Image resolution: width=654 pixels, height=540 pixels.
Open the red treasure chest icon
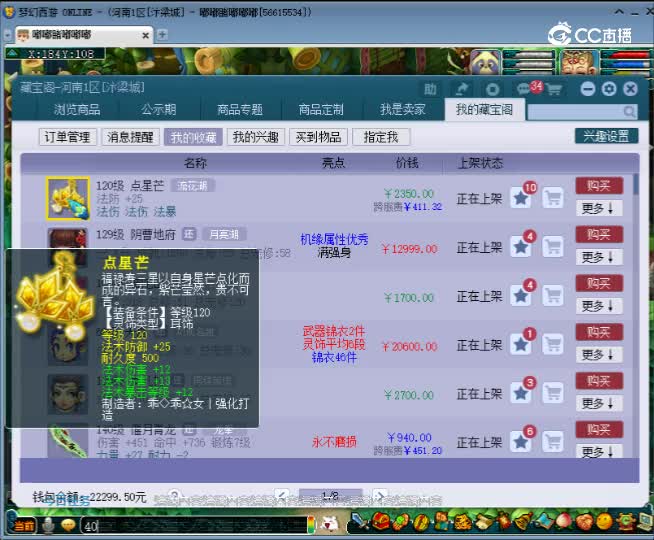[380, 521]
